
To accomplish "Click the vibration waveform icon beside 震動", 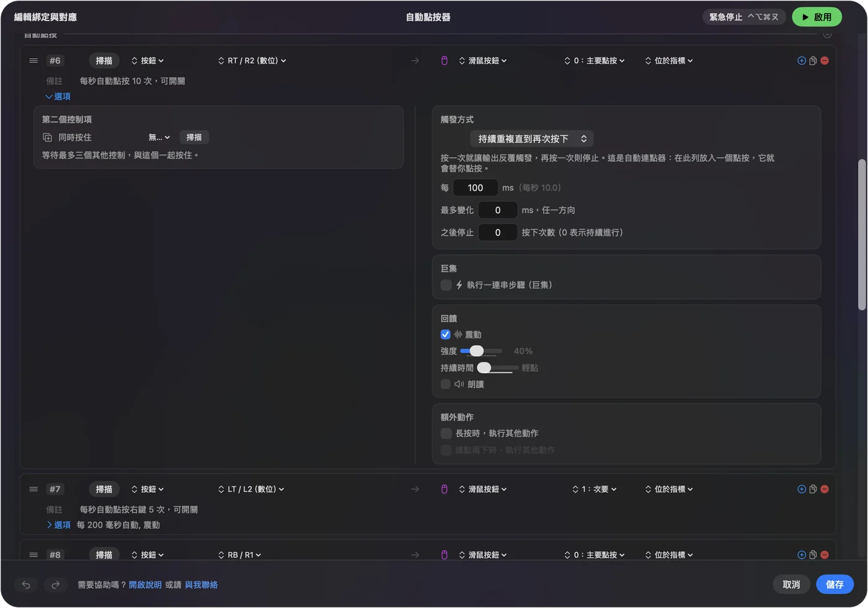I will pos(458,335).
